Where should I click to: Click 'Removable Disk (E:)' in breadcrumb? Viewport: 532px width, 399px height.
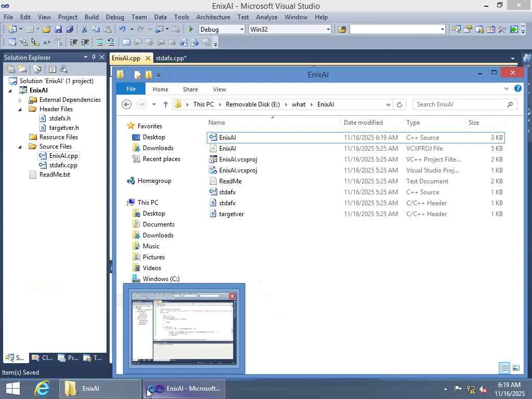(253, 104)
